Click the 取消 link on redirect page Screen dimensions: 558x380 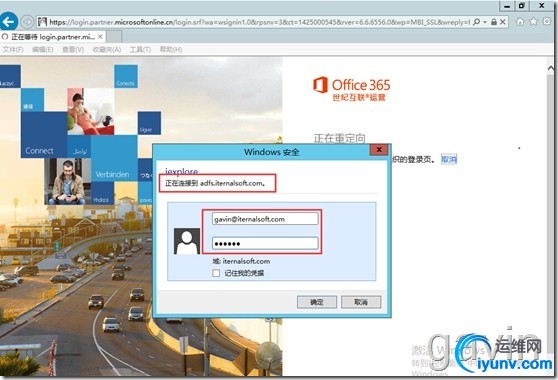449,159
